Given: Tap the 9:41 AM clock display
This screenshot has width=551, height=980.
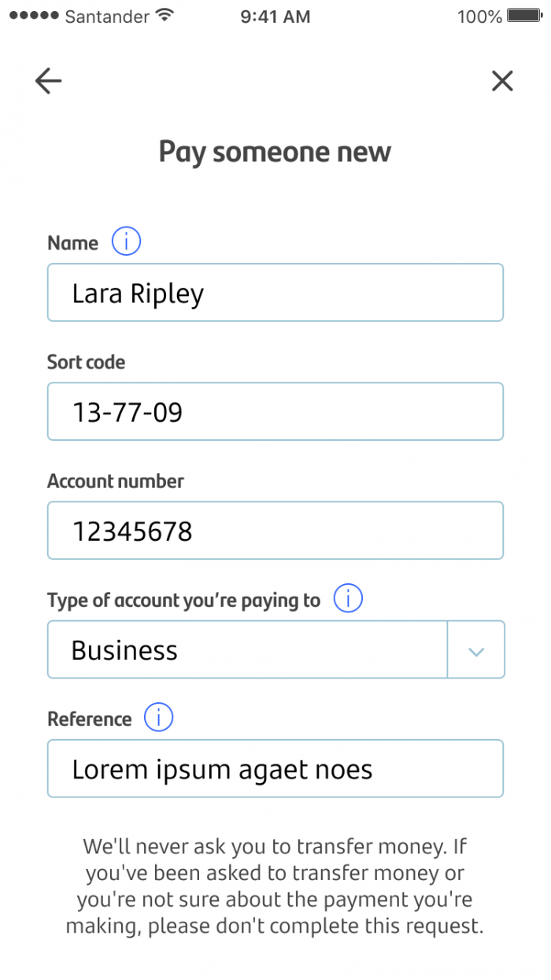Looking at the screenshot, I should [275, 16].
